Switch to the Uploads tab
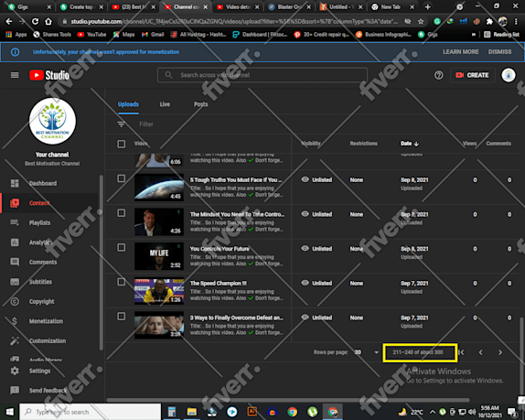 coord(128,104)
